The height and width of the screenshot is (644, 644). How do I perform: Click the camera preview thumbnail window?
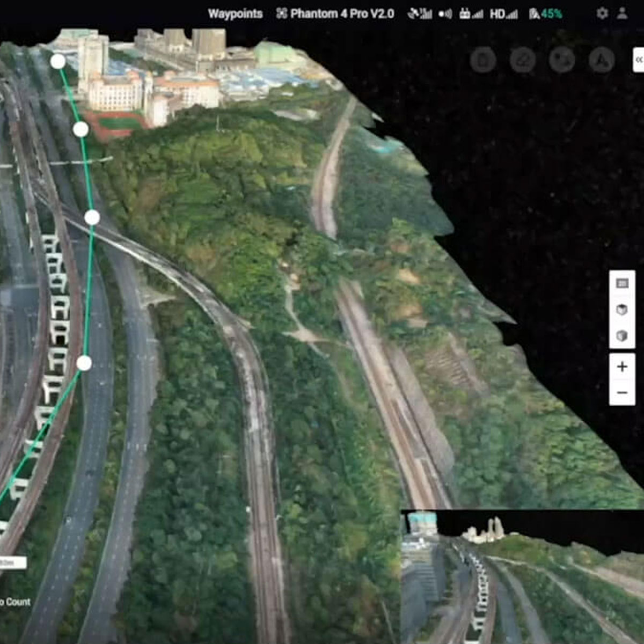522,577
